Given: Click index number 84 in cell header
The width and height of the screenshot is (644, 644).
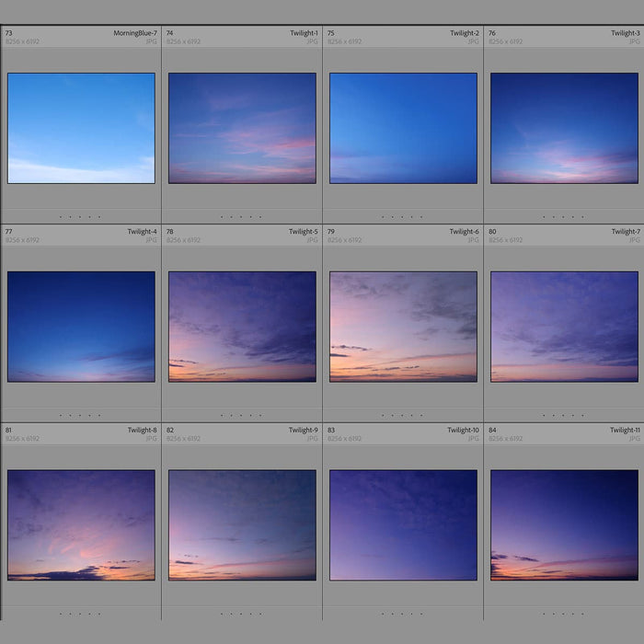Looking at the screenshot, I should (x=492, y=430).
